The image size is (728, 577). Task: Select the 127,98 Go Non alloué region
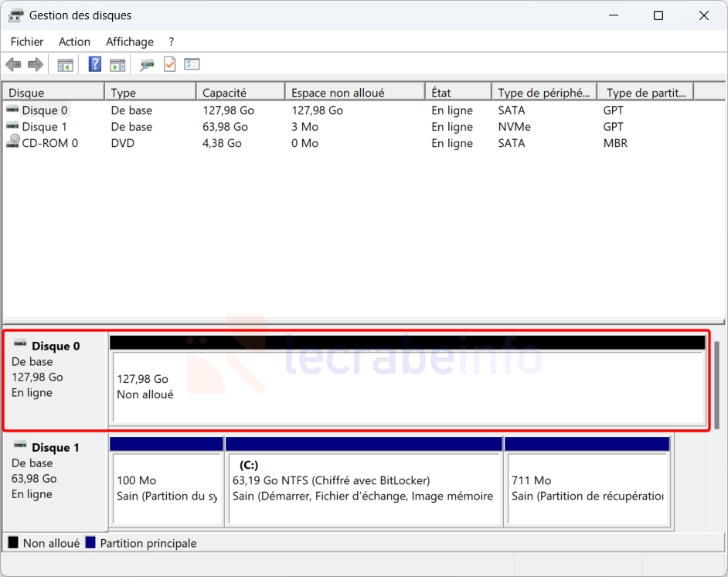coord(407,387)
